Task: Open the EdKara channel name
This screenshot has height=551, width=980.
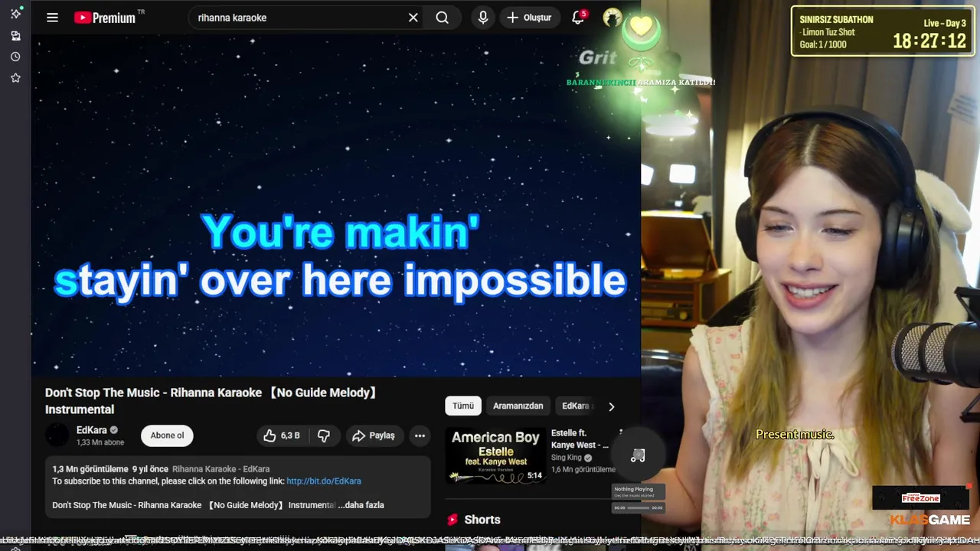Action: click(x=92, y=430)
